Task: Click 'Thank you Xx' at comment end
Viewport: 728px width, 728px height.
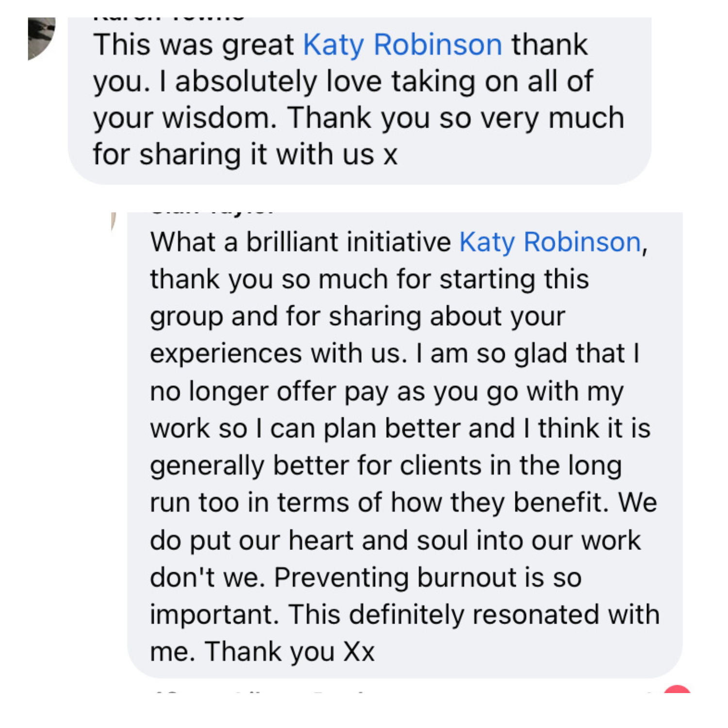Action: click(290, 651)
